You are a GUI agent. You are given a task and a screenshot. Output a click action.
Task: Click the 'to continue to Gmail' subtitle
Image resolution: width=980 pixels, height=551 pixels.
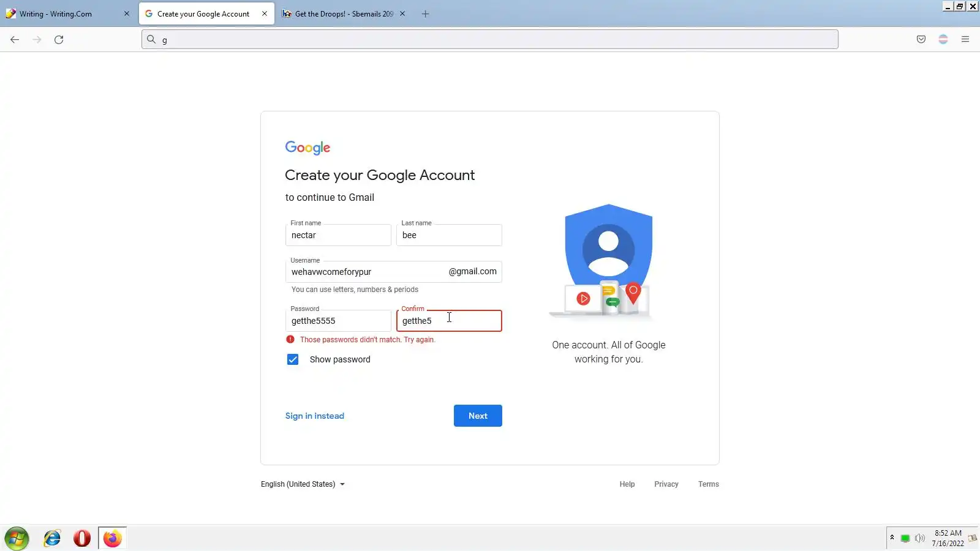pos(330,198)
